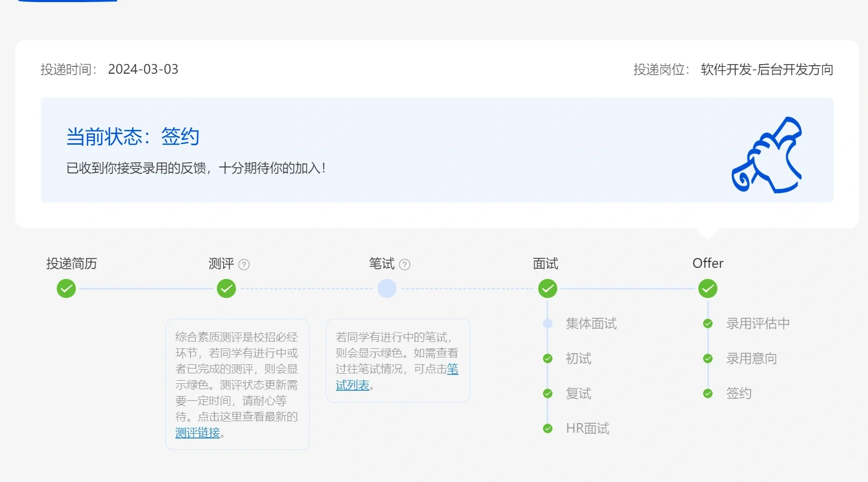868x482 pixels.
Task: Select the HR面试 sub-step
Action: (588, 428)
